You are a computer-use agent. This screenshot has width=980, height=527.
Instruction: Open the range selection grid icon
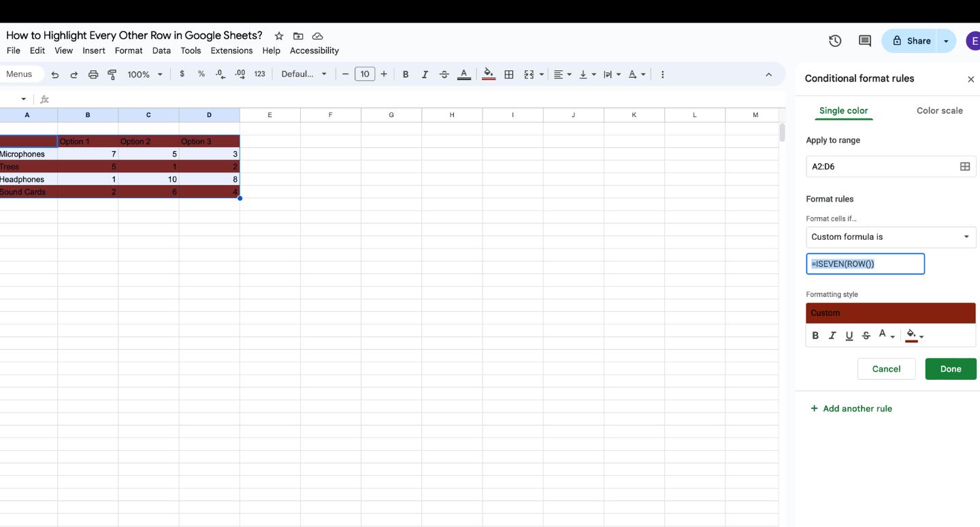click(964, 166)
